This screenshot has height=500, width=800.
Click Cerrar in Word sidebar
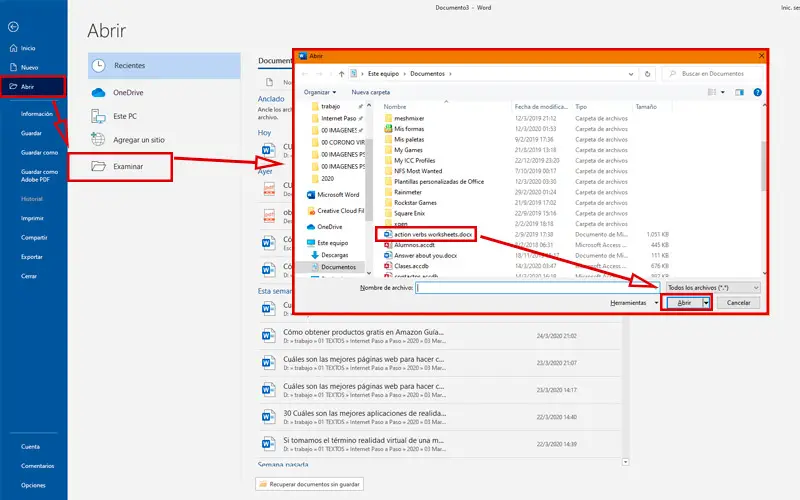[29, 276]
